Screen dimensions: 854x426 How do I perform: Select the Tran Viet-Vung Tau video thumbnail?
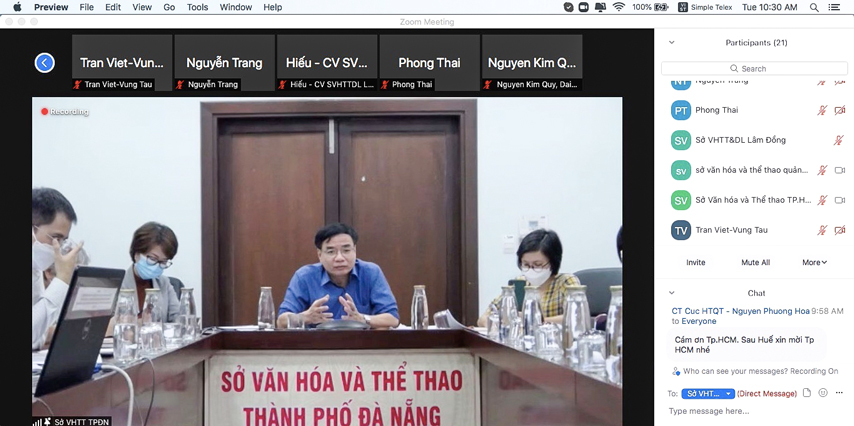pos(122,63)
